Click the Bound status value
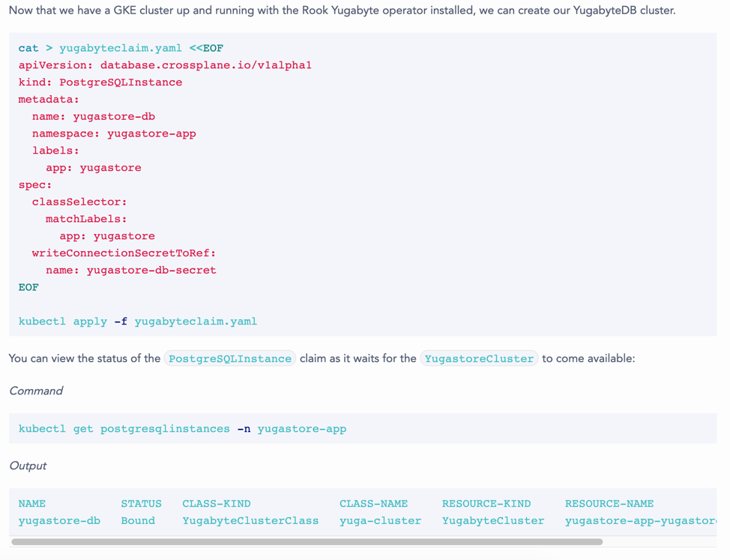Screen dimensions: 730x560 tap(138, 521)
